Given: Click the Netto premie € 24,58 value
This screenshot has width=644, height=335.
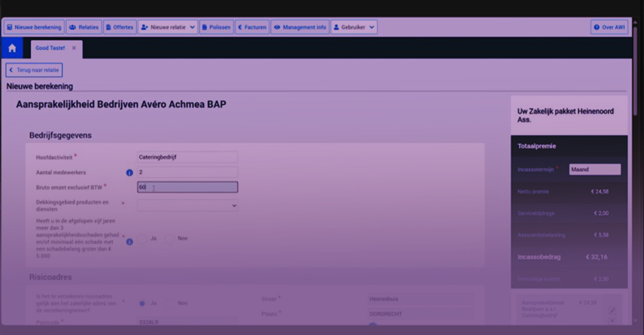Looking at the screenshot, I should point(600,192).
